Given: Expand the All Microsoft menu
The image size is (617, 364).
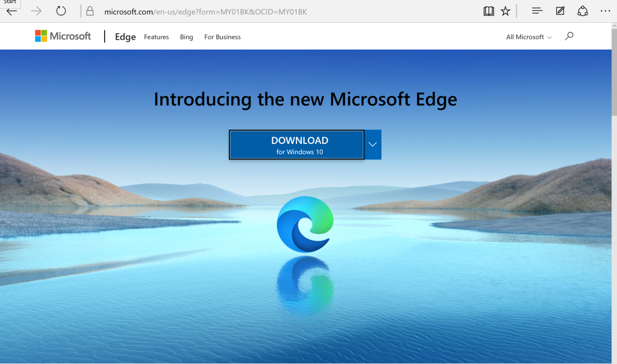Looking at the screenshot, I should (x=529, y=37).
